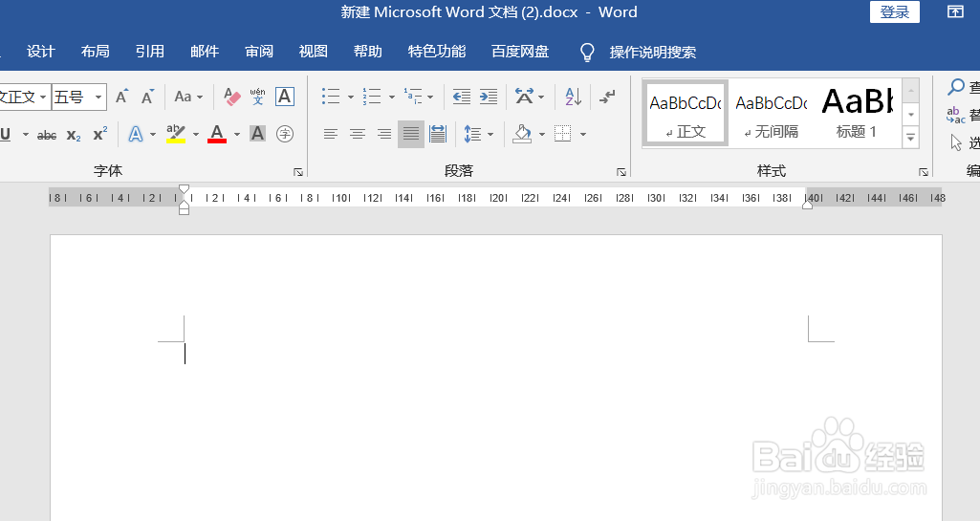Expand borders dropdown arrow
The height and width of the screenshot is (521, 980).
[x=583, y=134]
